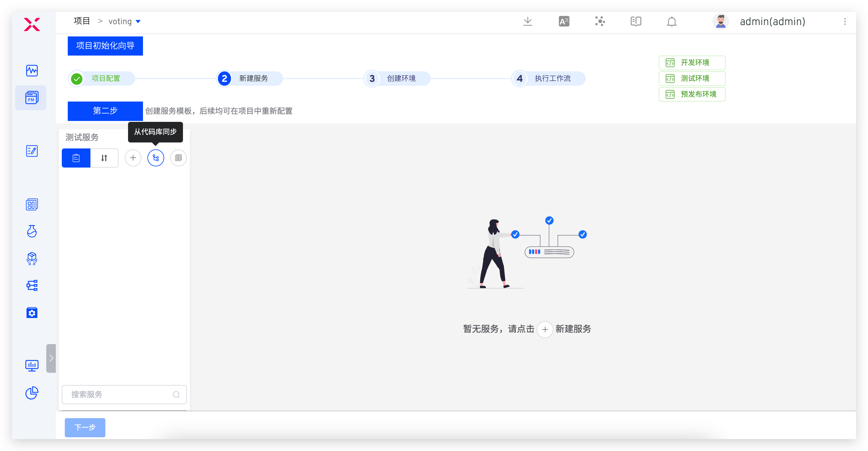The width and height of the screenshot is (868, 451).
Task: Open the 开发环境 environment button
Action: tap(692, 62)
